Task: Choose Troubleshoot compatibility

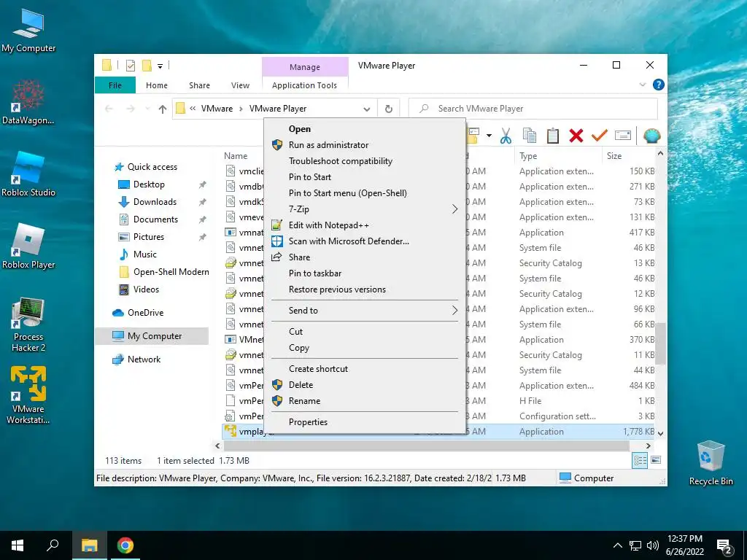Action: click(365, 161)
